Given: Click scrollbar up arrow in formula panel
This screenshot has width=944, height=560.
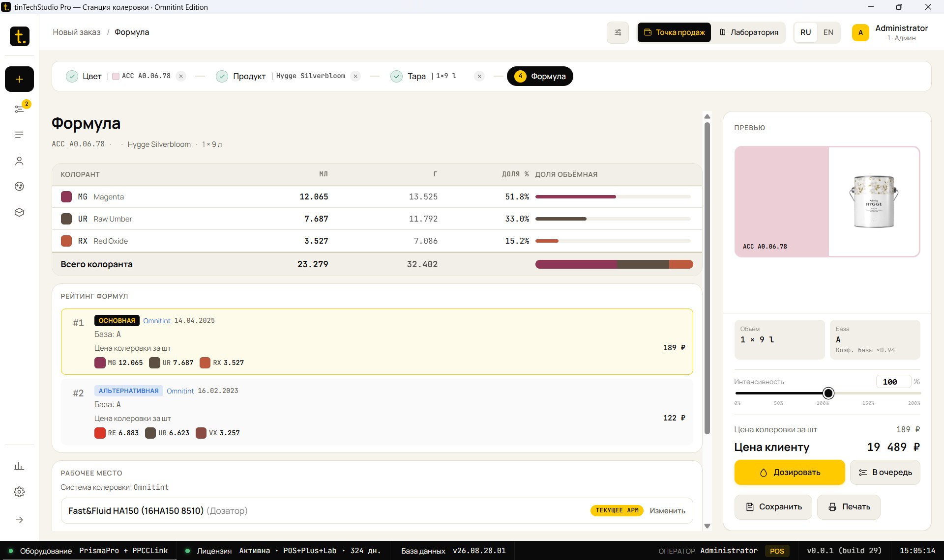Looking at the screenshot, I should coord(707,116).
